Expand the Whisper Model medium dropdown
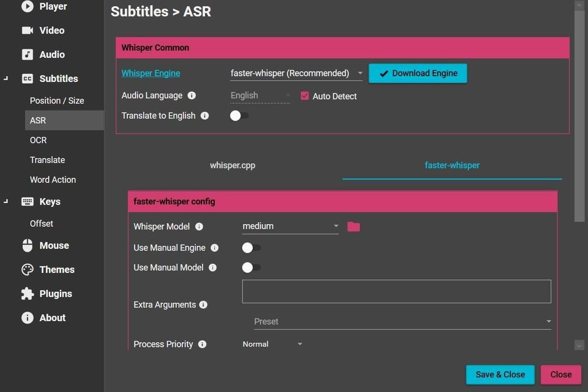588x392 pixels. click(x=290, y=226)
